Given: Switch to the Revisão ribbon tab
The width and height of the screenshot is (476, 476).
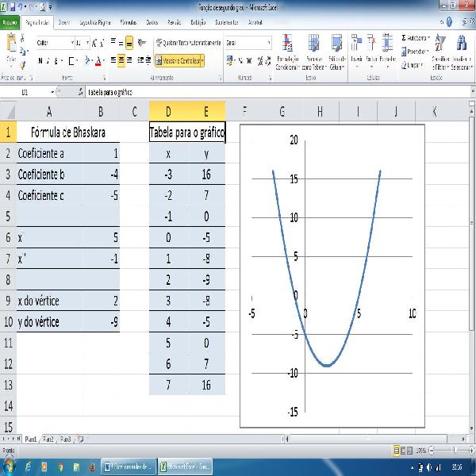Looking at the screenshot, I should tap(175, 22).
